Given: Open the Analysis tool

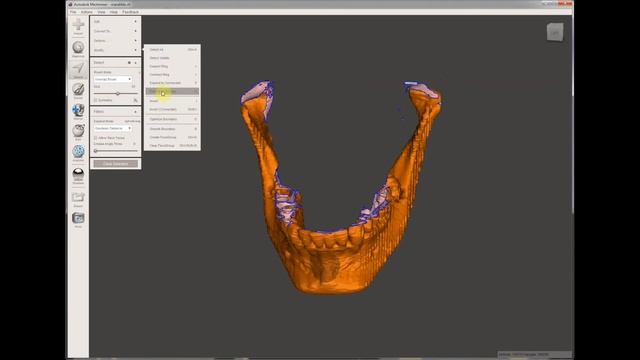Looking at the screenshot, I should tap(78, 153).
